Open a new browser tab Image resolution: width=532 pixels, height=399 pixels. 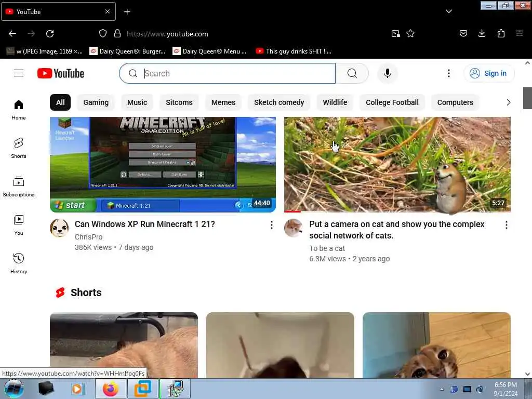(127, 12)
